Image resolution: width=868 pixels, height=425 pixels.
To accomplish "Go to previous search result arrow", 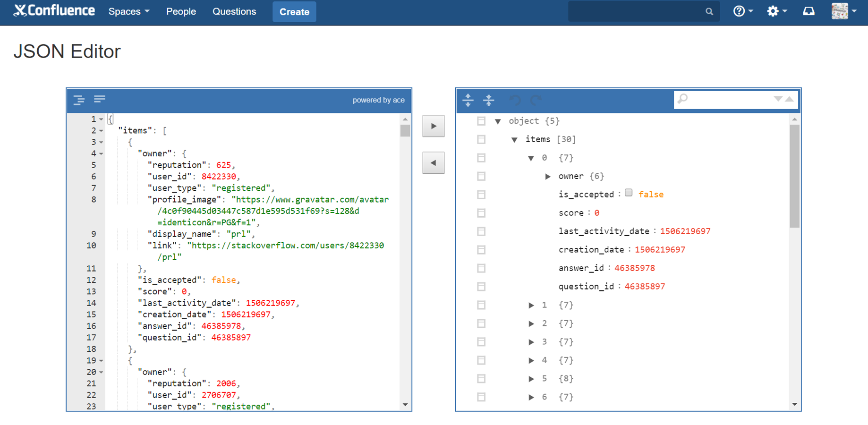I will [790, 99].
